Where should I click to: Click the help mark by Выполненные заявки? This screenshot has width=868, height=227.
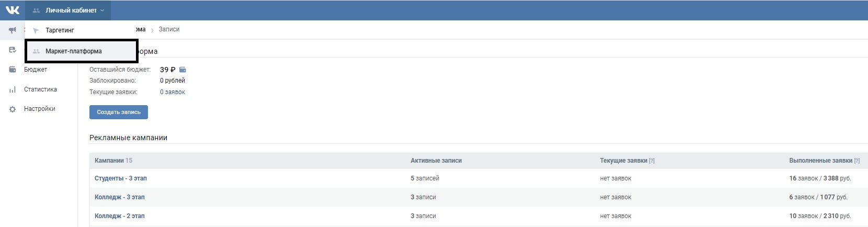856,161
